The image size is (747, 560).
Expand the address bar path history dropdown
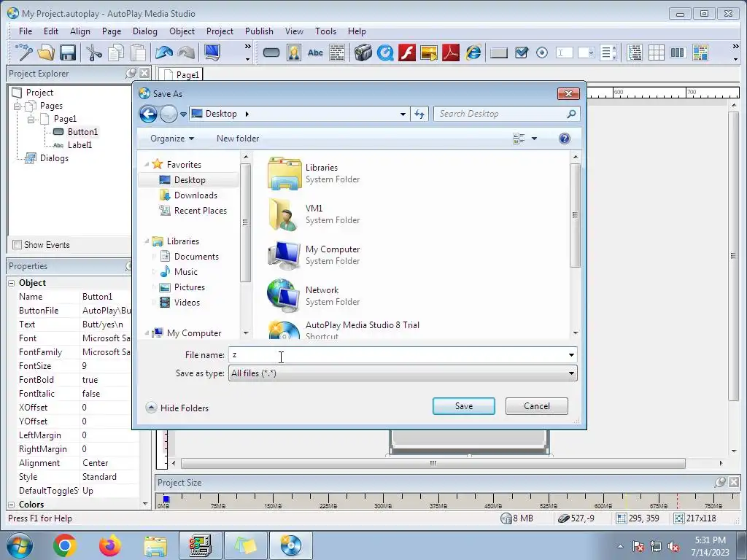click(x=403, y=114)
